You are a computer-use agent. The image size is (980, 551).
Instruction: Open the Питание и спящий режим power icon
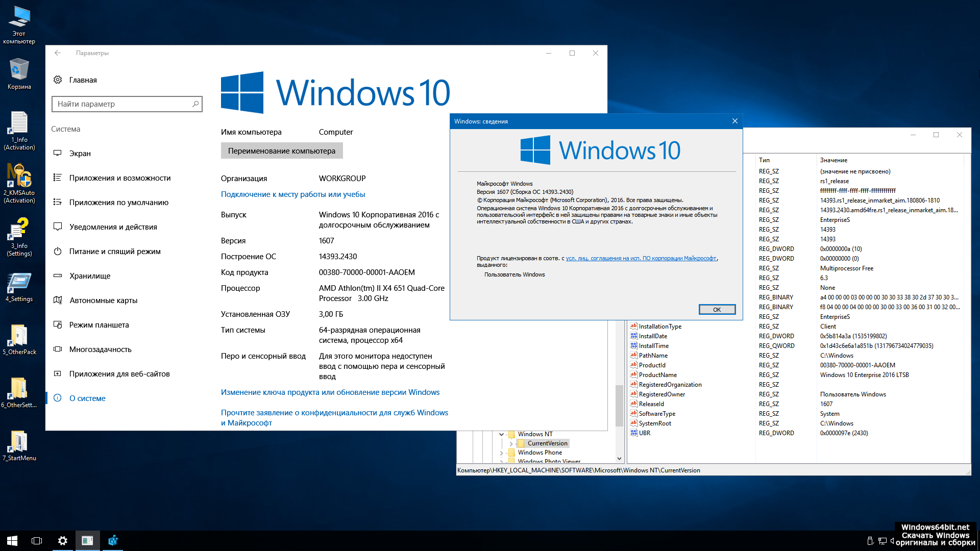[x=58, y=251]
